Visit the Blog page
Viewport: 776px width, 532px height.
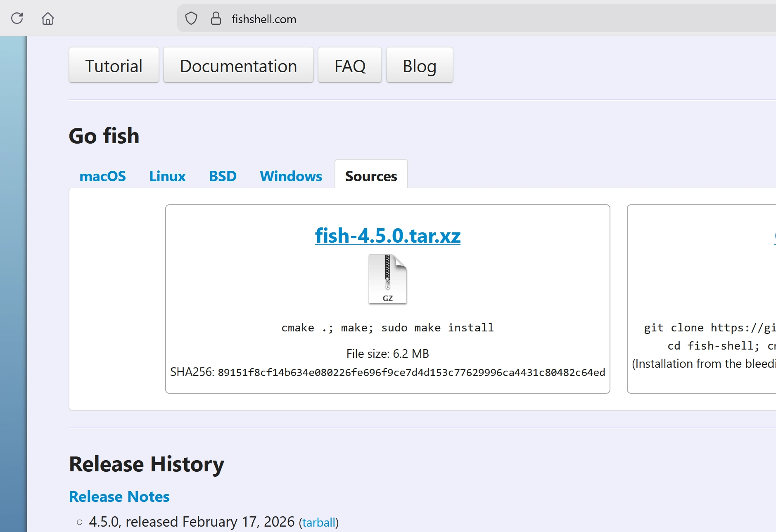pos(419,66)
